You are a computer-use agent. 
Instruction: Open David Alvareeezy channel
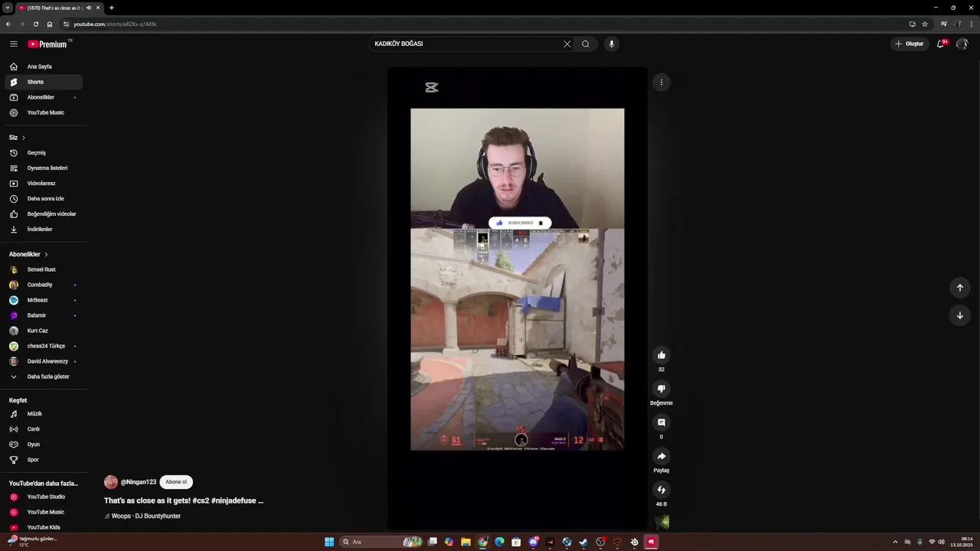tap(44, 361)
